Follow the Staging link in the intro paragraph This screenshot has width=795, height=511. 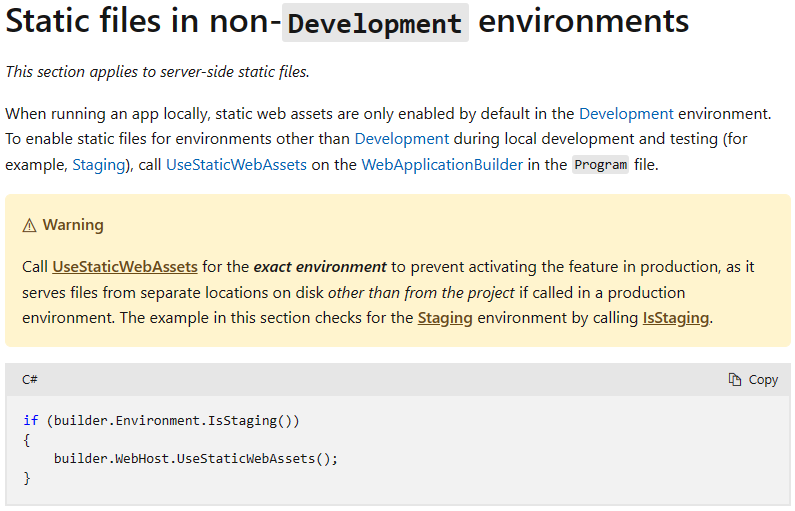(x=99, y=165)
